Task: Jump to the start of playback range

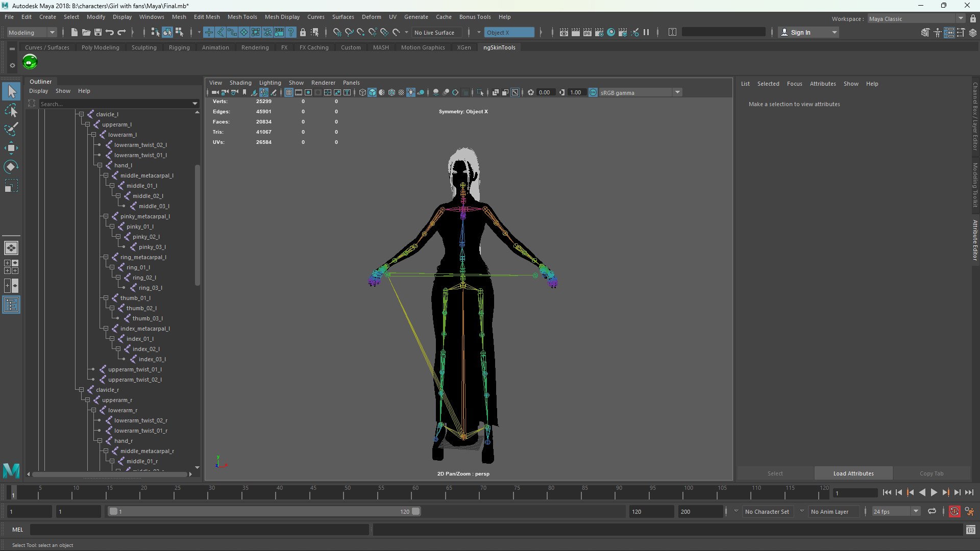Action: point(887,492)
